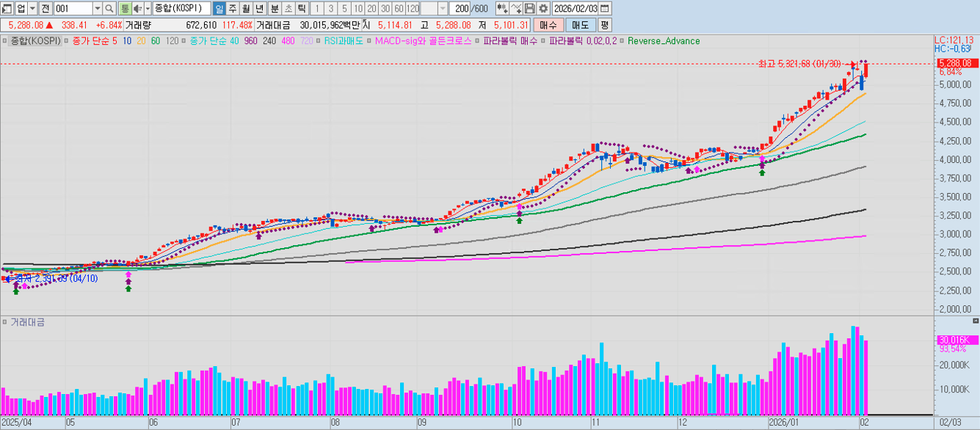Viewport: 980px width, 430px height.
Task: Open the dropdown next to the 업 button
Action: click(x=32, y=8)
